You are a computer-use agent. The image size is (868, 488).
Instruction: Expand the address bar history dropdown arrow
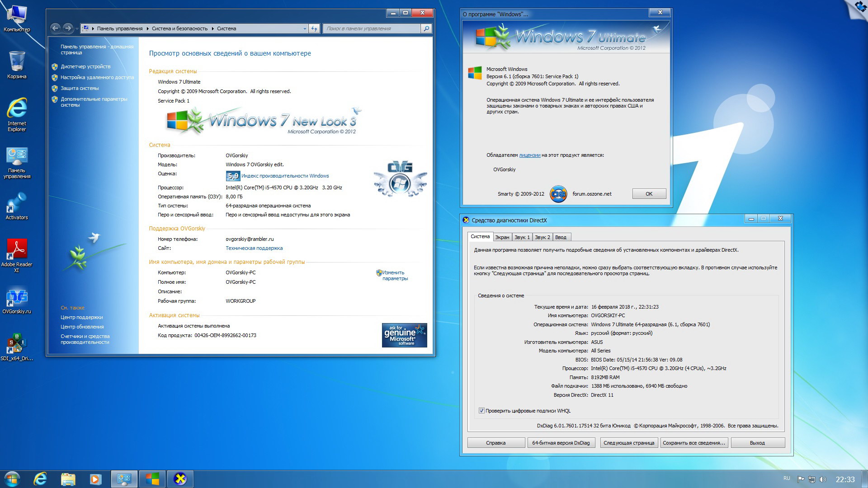click(x=305, y=28)
